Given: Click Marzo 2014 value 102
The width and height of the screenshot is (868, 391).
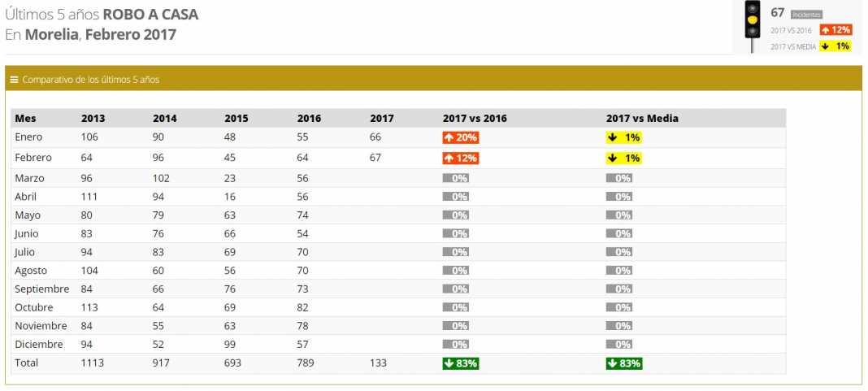Looking at the screenshot, I should pos(161,178).
